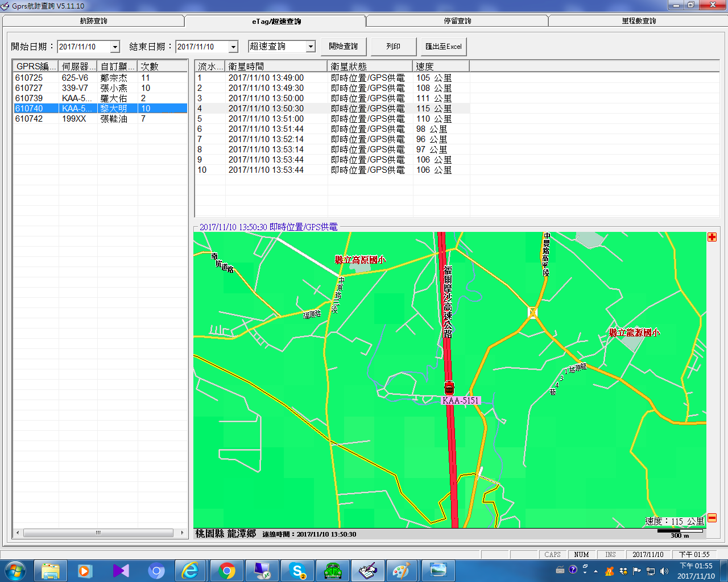Viewport: 728px width, 582px height.
Task: Select record 6 at 13:51:44
Action: click(333, 129)
